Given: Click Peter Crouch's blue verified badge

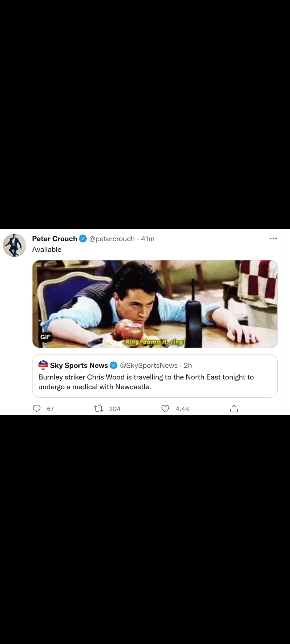Looking at the screenshot, I should click(x=83, y=239).
